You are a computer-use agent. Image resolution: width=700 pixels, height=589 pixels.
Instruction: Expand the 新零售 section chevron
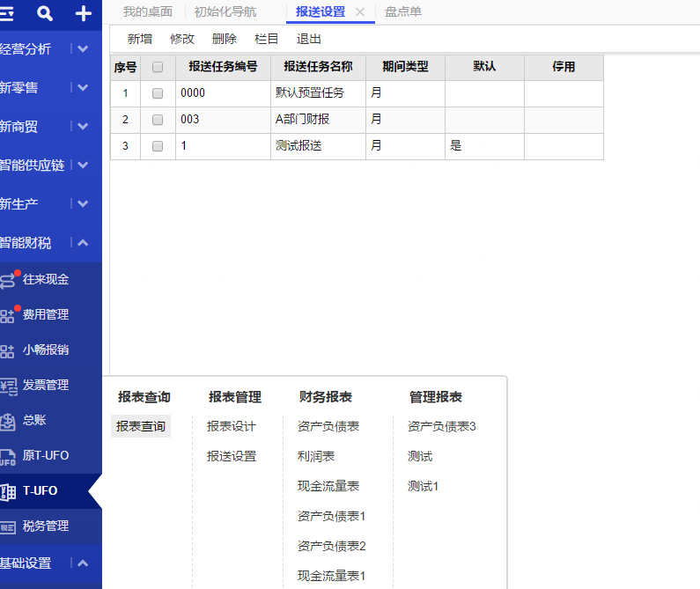83,87
